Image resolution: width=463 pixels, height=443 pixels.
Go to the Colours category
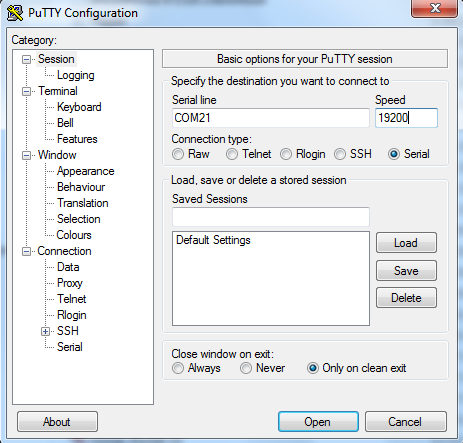tap(74, 235)
